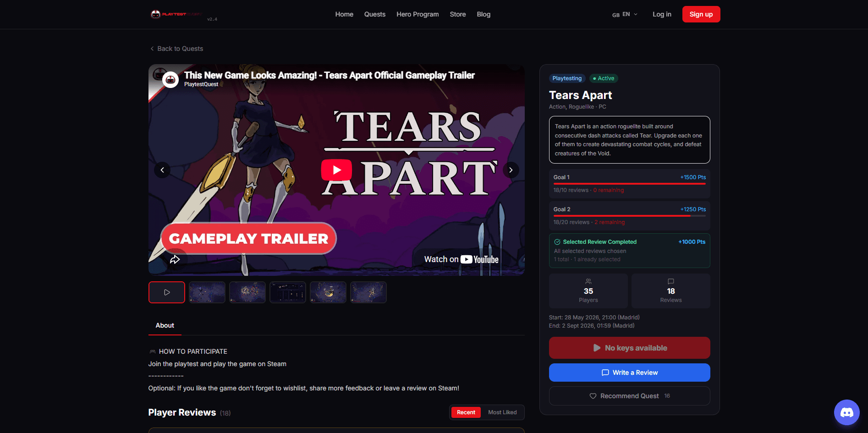Click the red Sign up button
Image resolution: width=868 pixels, height=433 pixels.
coord(701,14)
